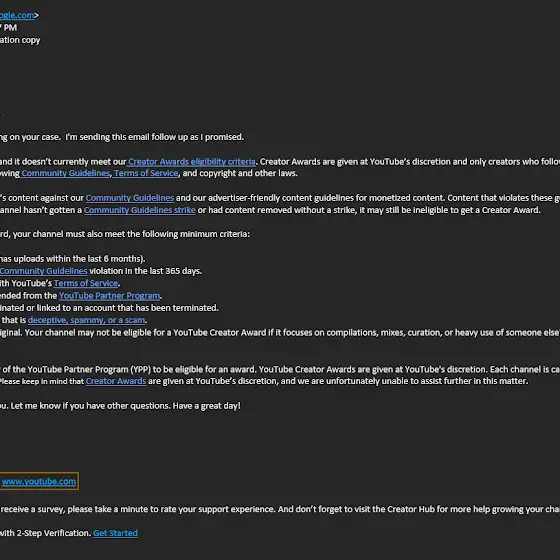Viewport: 560px width, 560px height.
Task: Open the Creator Awards eligibility criteria link
Action: (x=191, y=162)
